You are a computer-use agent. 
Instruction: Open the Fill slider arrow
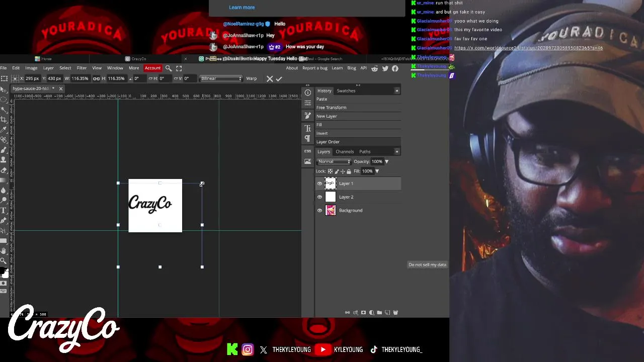[x=377, y=171]
